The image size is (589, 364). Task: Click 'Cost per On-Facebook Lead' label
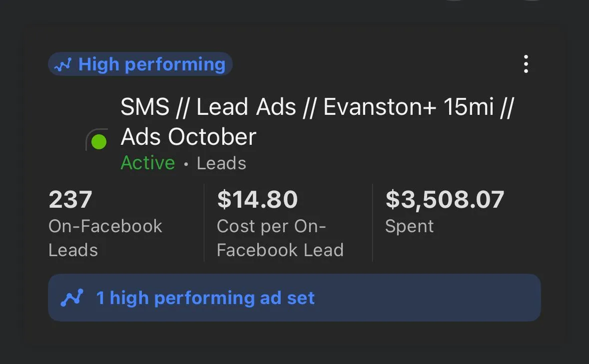coord(280,238)
